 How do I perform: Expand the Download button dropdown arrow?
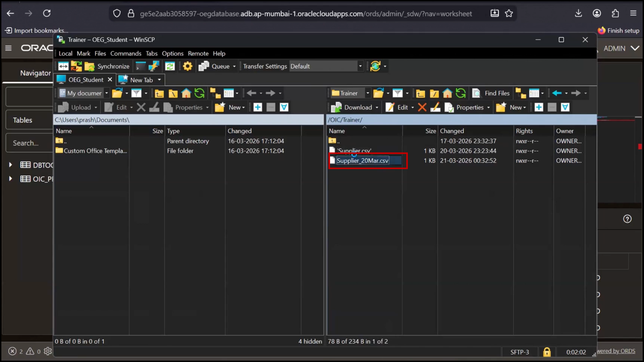(x=377, y=108)
